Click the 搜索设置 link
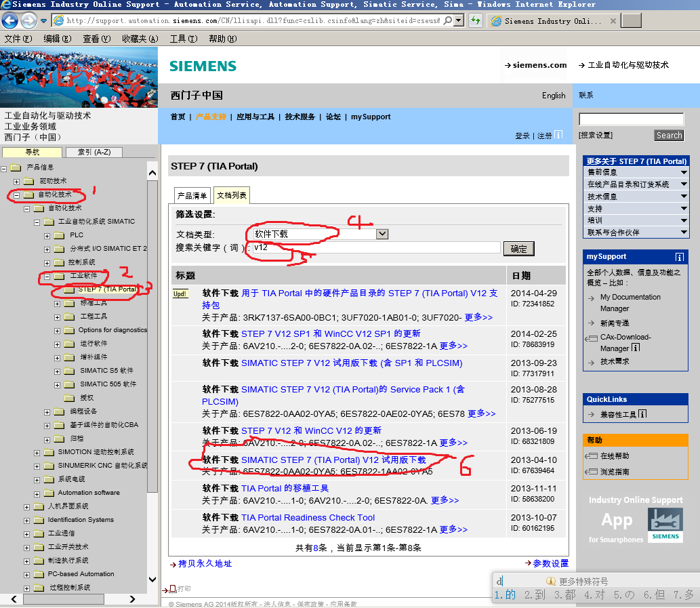The height and width of the screenshot is (608, 700). [596, 136]
